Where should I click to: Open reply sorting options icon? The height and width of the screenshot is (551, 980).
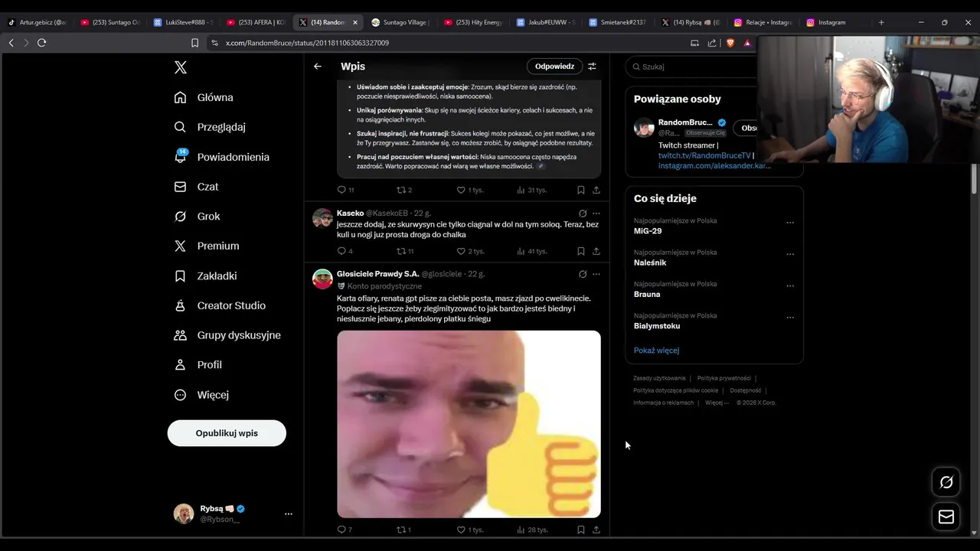(592, 67)
